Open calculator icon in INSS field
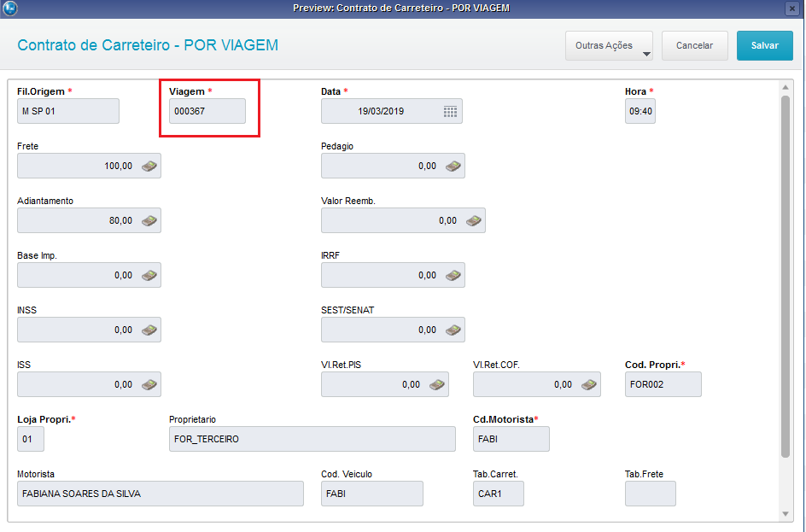 click(149, 330)
